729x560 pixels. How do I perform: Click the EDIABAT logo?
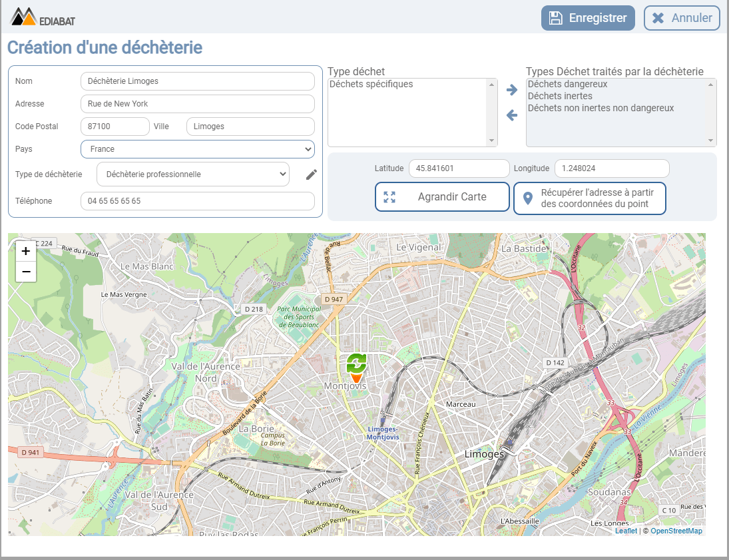[x=43, y=17]
